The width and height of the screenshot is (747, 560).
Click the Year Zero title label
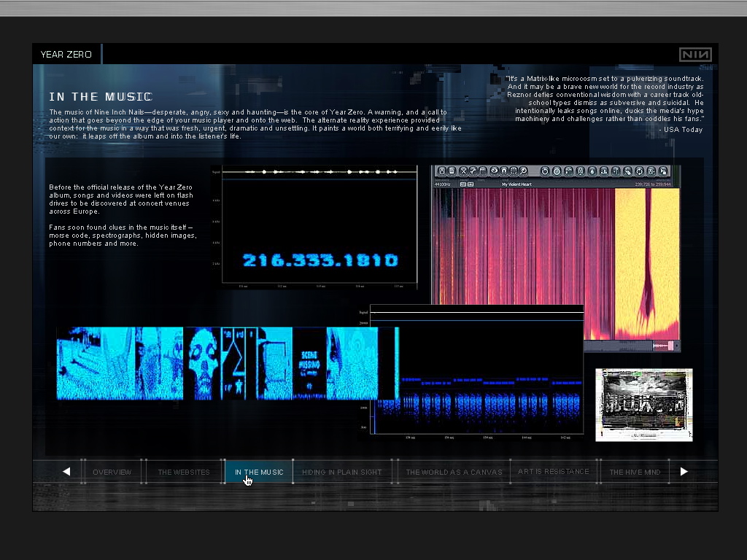(x=66, y=55)
